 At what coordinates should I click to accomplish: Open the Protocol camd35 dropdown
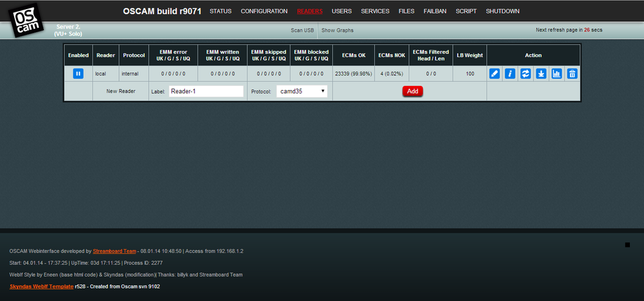[x=301, y=92]
